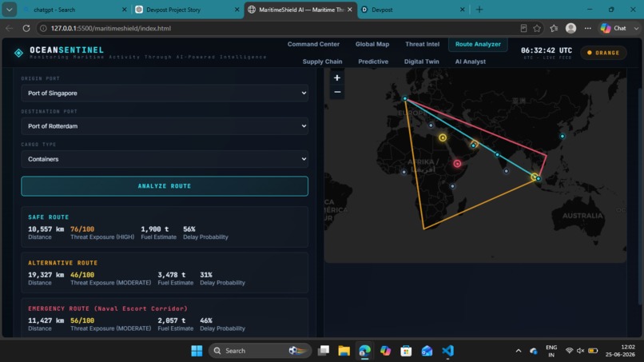Screen dimensions: 644x362
Task: Click the page vertical scrollbar
Action: click(640, 197)
